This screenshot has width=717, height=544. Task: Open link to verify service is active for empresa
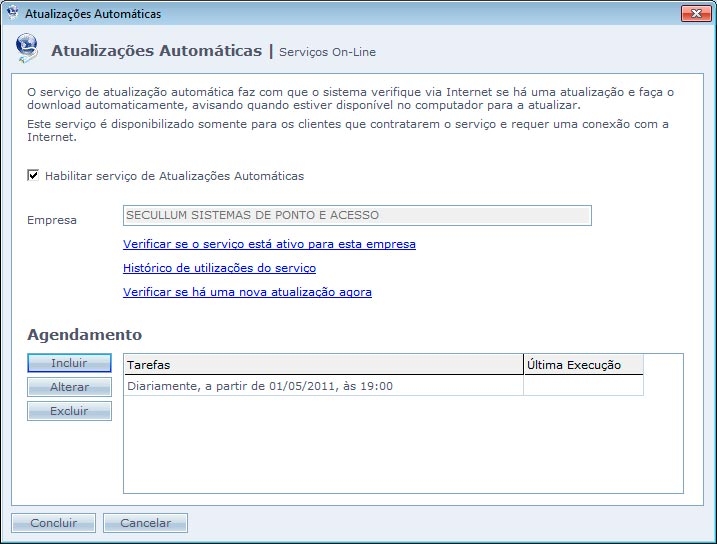269,244
